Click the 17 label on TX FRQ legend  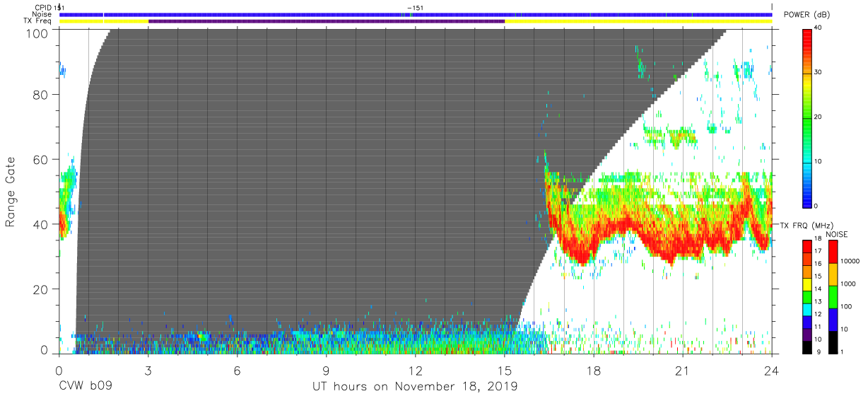click(x=818, y=250)
